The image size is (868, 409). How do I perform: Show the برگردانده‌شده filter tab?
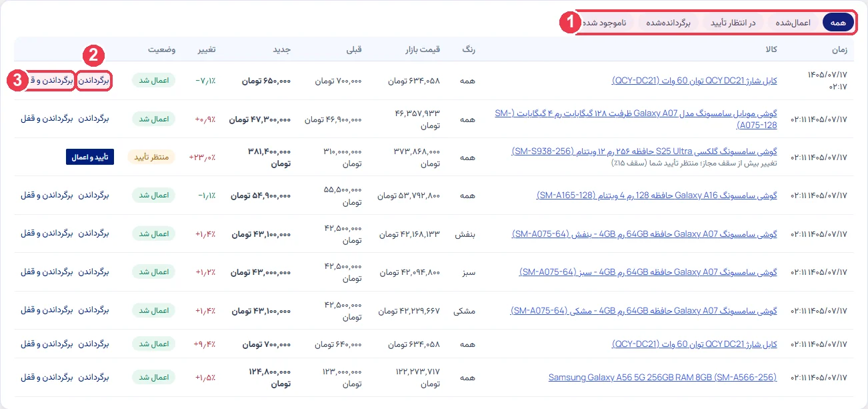(x=669, y=23)
